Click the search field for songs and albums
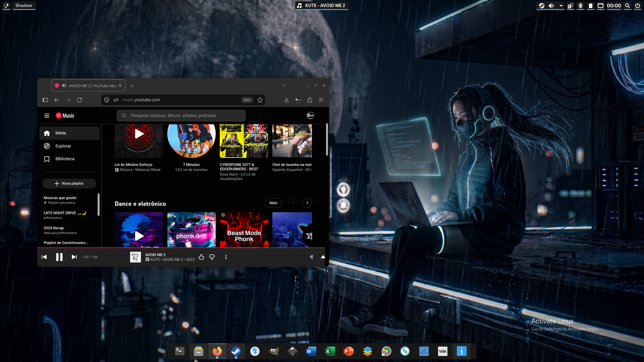Viewport: 644px width, 362px height. click(181, 116)
